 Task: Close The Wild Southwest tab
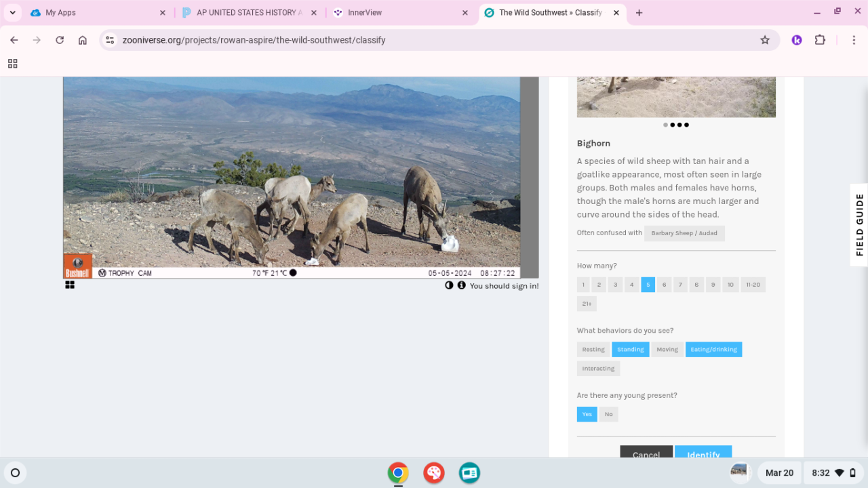(616, 12)
